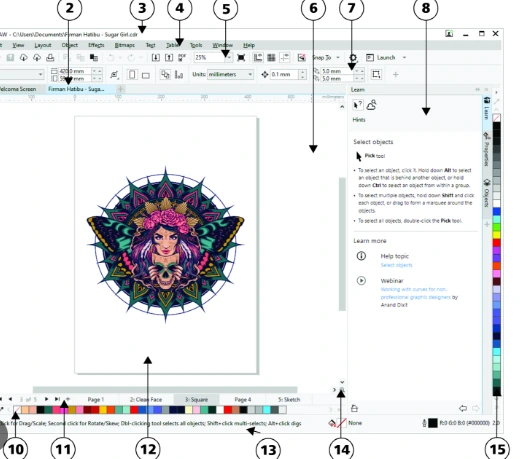This screenshot has width=524, height=459.
Task: Open the Undo history dropdown arrow
Action: click(x=119, y=58)
